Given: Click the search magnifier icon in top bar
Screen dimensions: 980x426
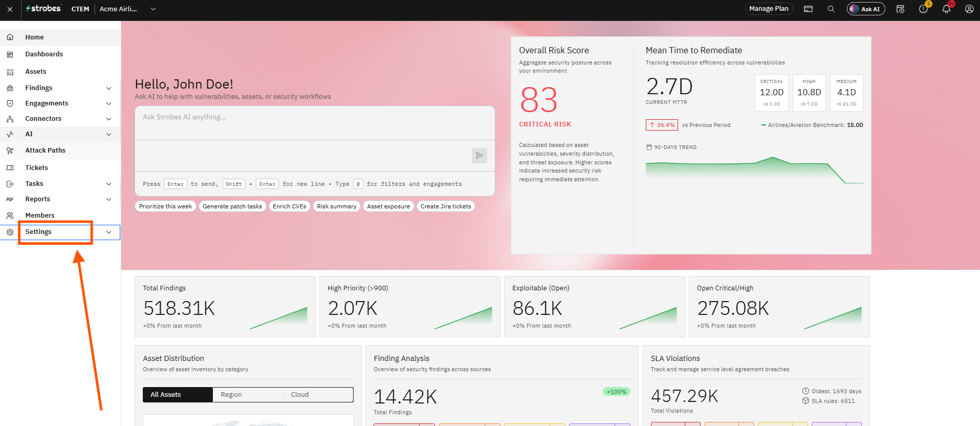Looking at the screenshot, I should tap(831, 9).
